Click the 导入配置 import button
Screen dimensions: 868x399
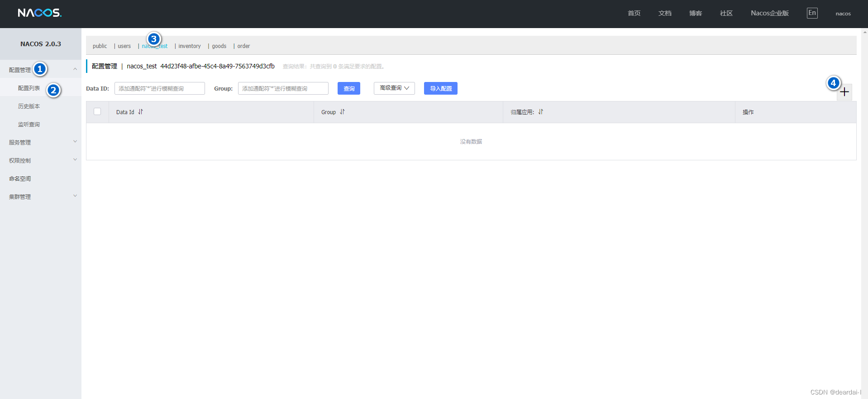click(x=441, y=88)
